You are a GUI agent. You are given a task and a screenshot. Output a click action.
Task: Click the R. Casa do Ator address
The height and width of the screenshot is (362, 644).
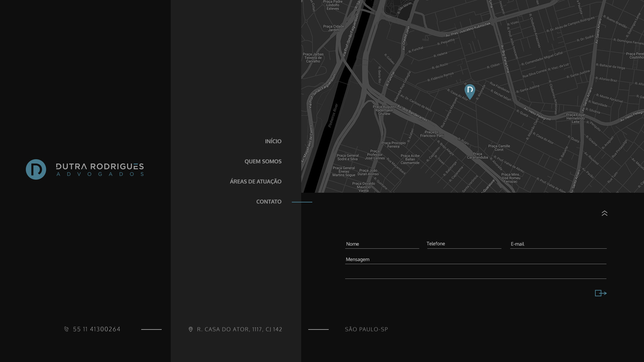pyautogui.click(x=239, y=329)
